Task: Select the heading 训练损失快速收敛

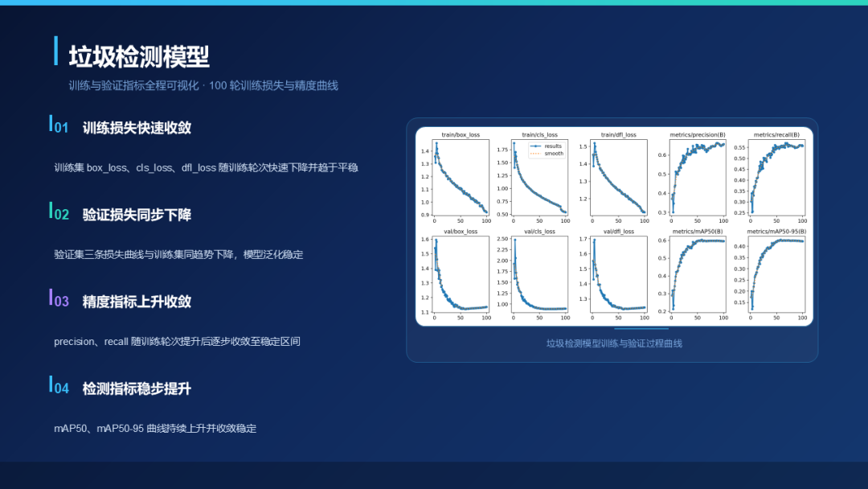Action: pyautogui.click(x=137, y=128)
